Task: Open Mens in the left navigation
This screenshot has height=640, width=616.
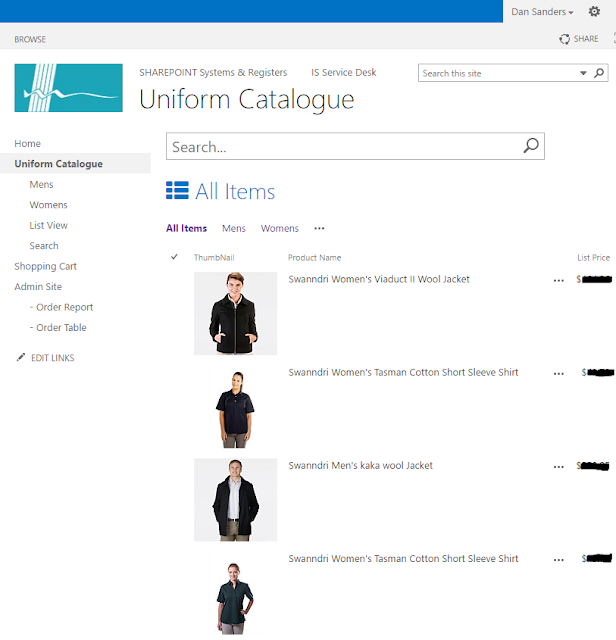Action: coord(41,184)
